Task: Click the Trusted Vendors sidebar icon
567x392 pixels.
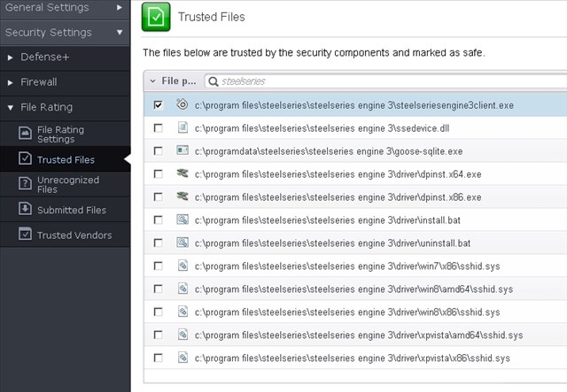Action: (25, 234)
